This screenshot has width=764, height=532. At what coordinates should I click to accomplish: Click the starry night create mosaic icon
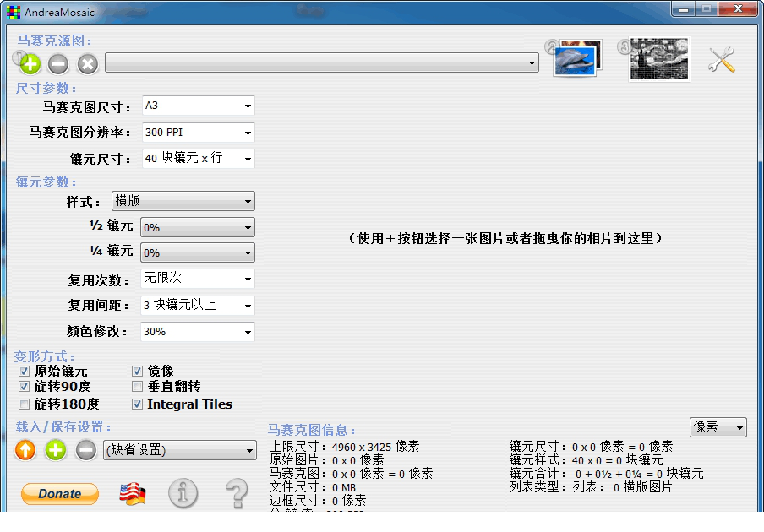pos(659,59)
